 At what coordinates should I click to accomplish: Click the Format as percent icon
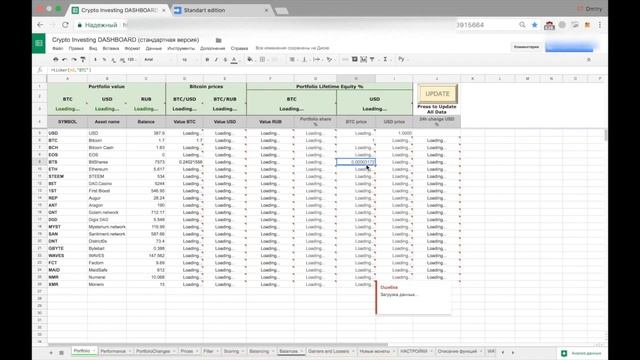tap(104, 60)
